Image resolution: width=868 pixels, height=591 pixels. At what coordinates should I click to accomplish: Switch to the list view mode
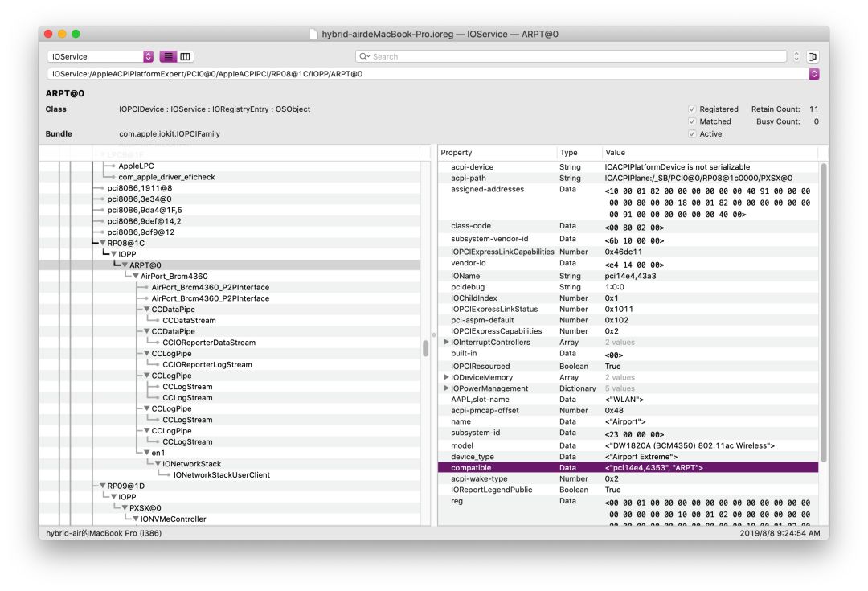point(168,56)
